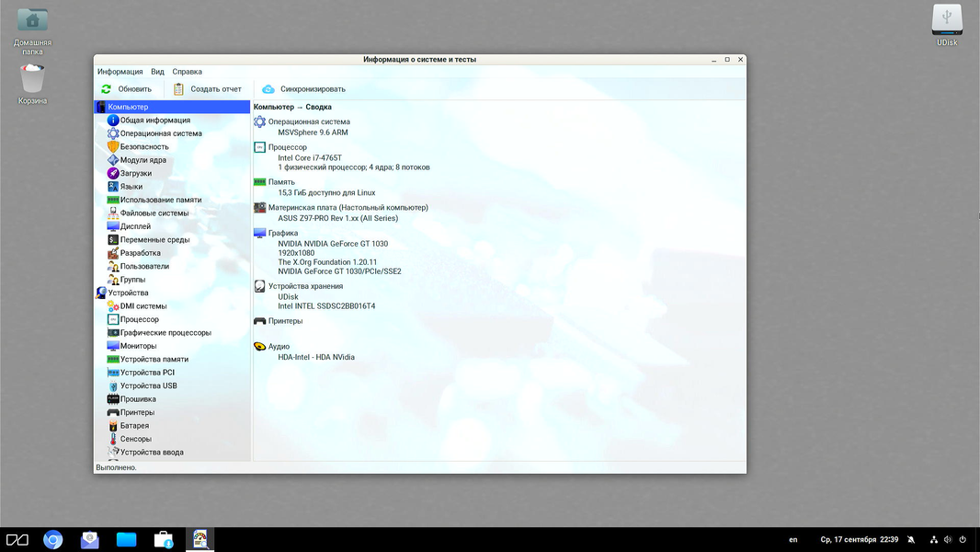Click 15,3 ГиБ доступно для Linux

(x=327, y=193)
